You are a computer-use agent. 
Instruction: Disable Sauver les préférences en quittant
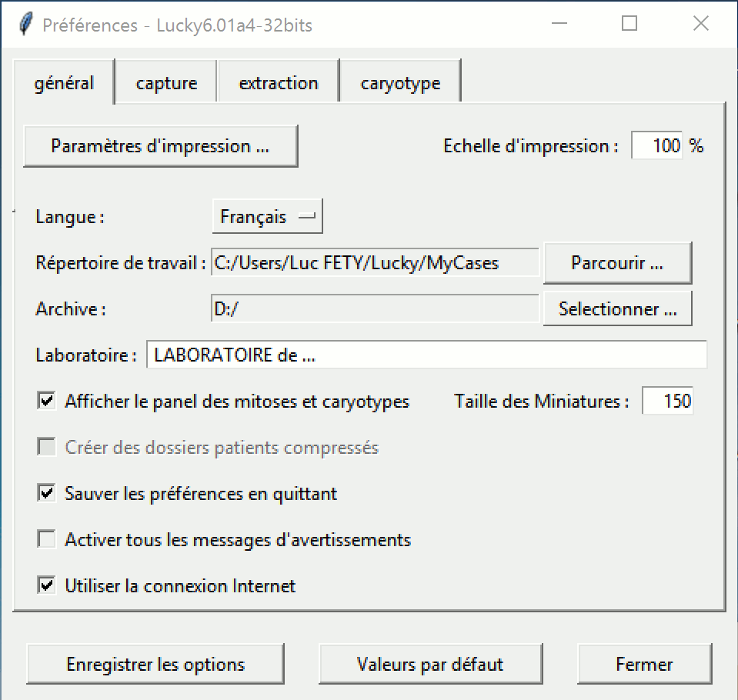coord(48,493)
